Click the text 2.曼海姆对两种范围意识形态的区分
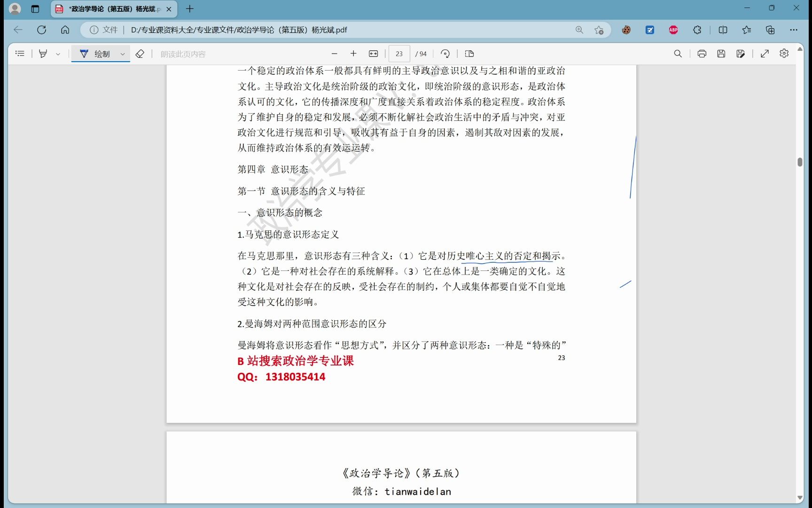Viewport: 812px width, 508px height. (x=312, y=324)
